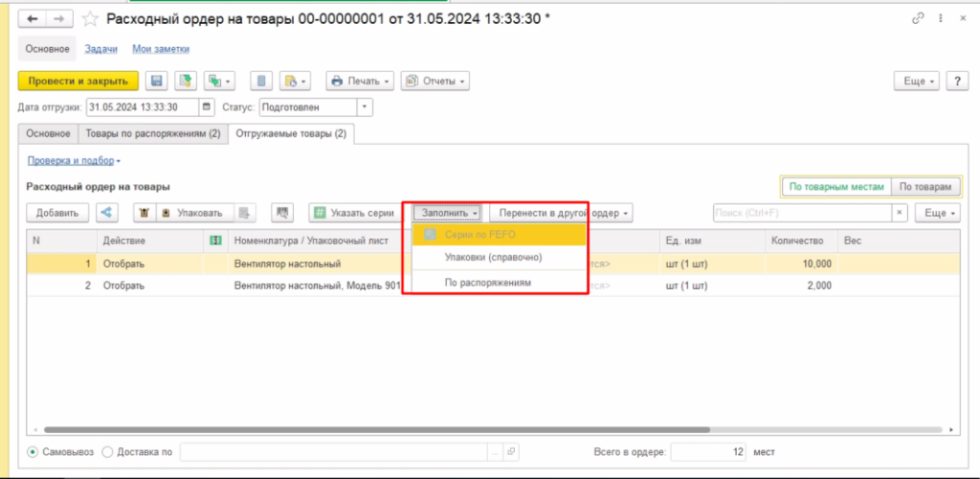The width and height of the screenshot is (980, 479).
Task: Click the floppy disk save icon
Action: coord(157,81)
